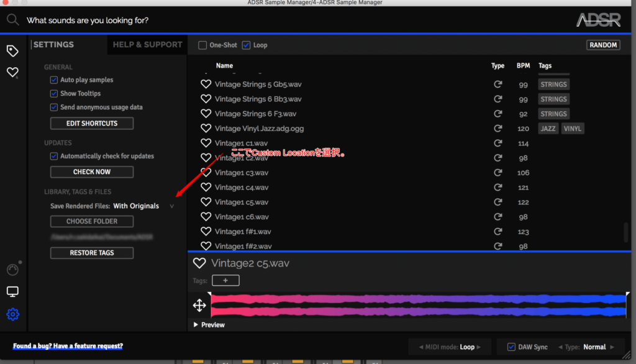This screenshot has width=636, height=364.
Task: Open Save Rendered Files dropdown
Action: [x=172, y=206]
